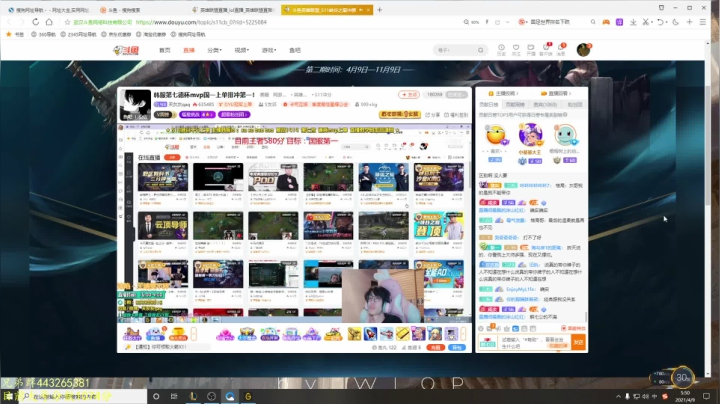This screenshot has height=404, width=720.
Task: Open the purple 超级粉丝团 button
Action: (234, 114)
